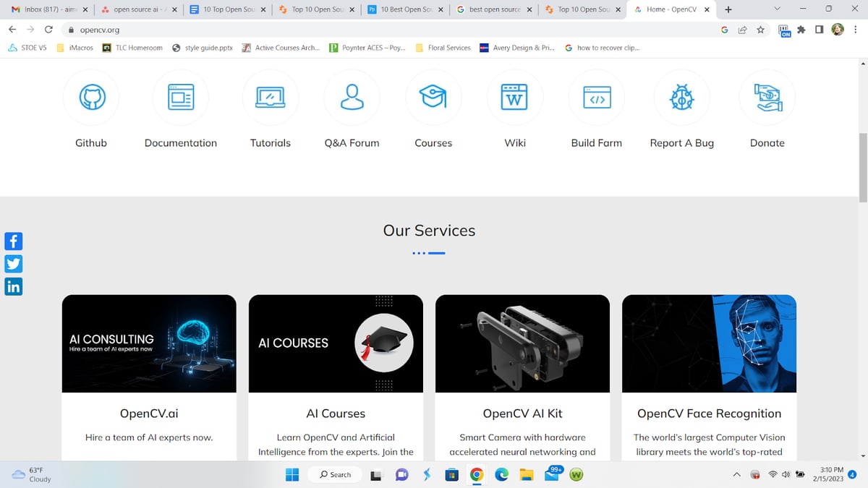This screenshot has height=488, width=868.
Task: Select the Q&A Forum person icon
Action: (352, 98)
